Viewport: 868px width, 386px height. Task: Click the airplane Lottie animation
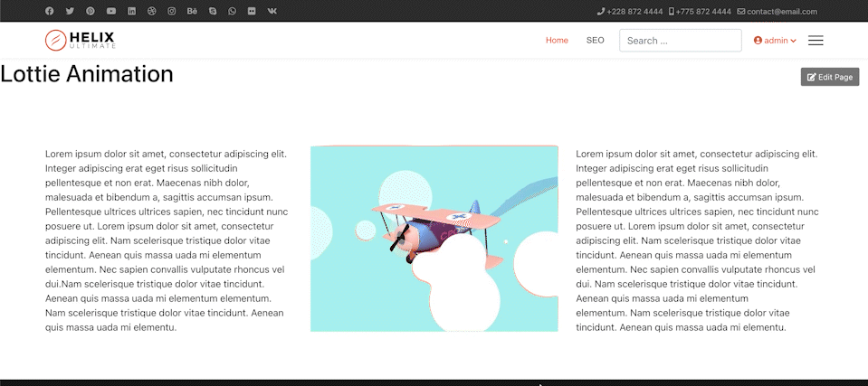click(434, 239)
